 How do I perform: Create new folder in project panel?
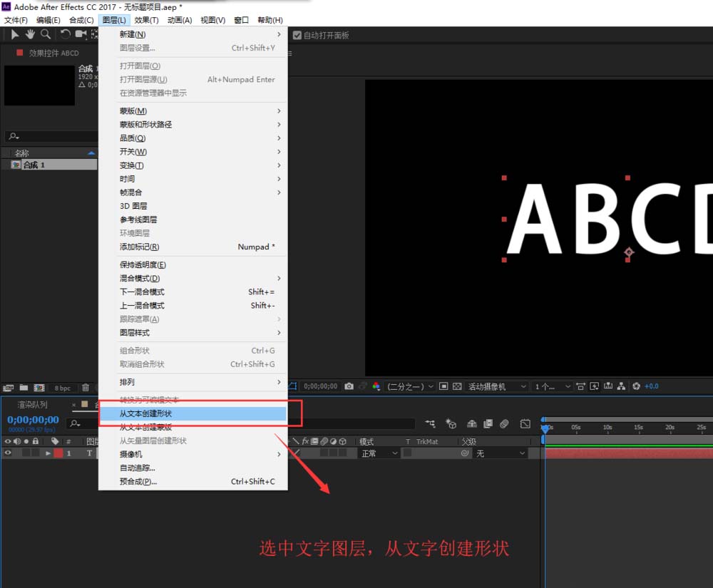24,388
